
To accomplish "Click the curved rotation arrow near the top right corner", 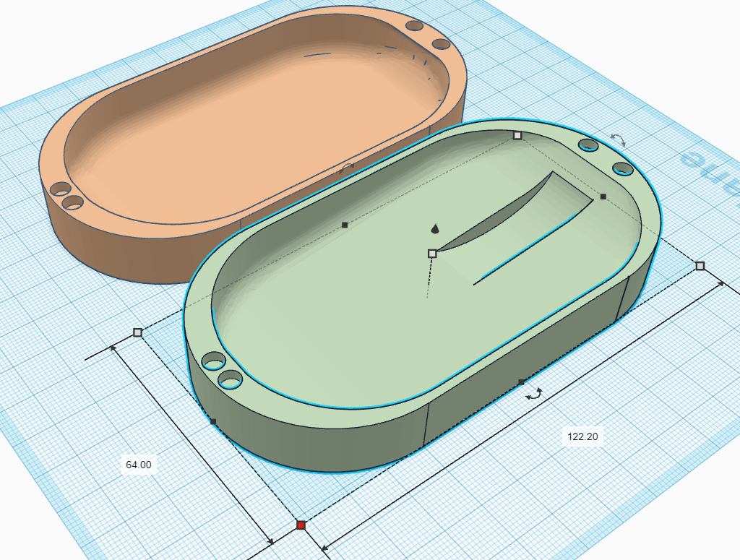I will pyautogui.click(x=619, y=140).
